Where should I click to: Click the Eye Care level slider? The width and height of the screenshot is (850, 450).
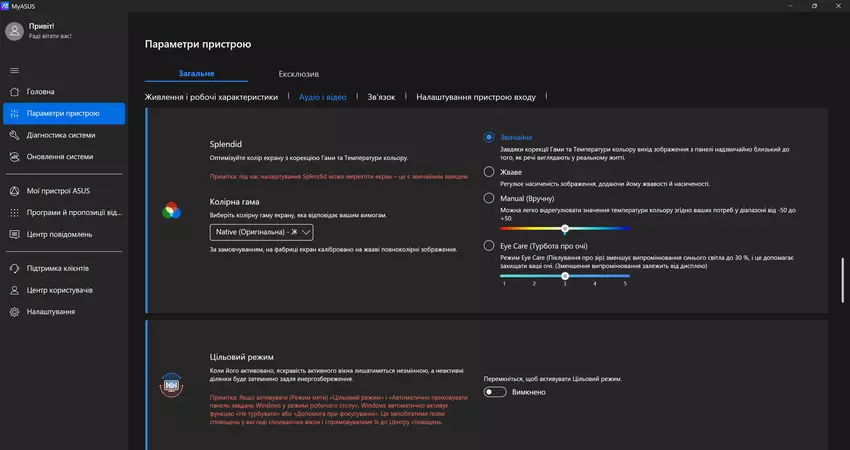565,275
